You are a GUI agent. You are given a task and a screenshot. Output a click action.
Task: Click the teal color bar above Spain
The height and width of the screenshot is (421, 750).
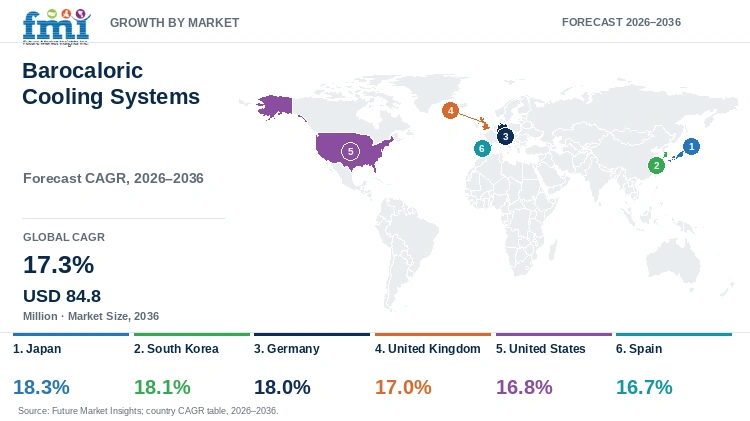674,334
